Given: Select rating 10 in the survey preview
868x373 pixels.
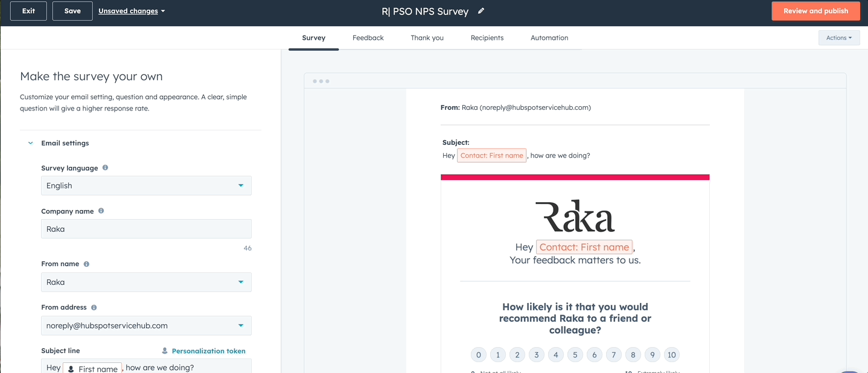Looking at the screenshot, I should [x=671, y=355].
